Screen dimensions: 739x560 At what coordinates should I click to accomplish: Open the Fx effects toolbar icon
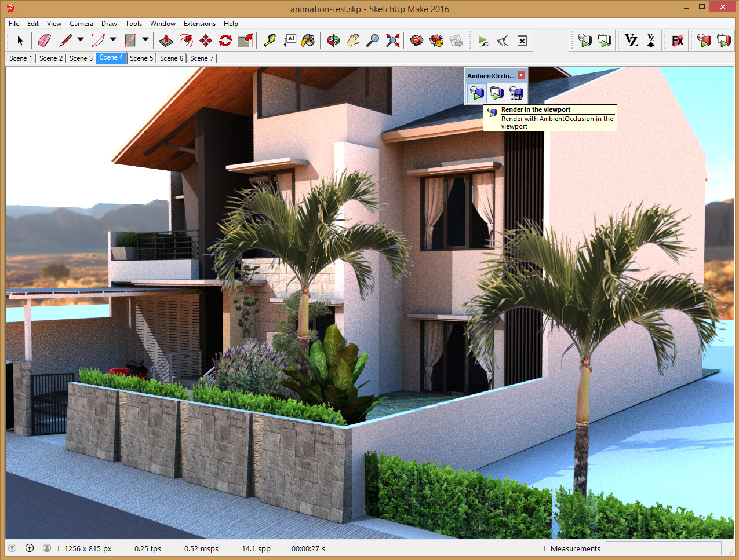(x=678, y=41)
